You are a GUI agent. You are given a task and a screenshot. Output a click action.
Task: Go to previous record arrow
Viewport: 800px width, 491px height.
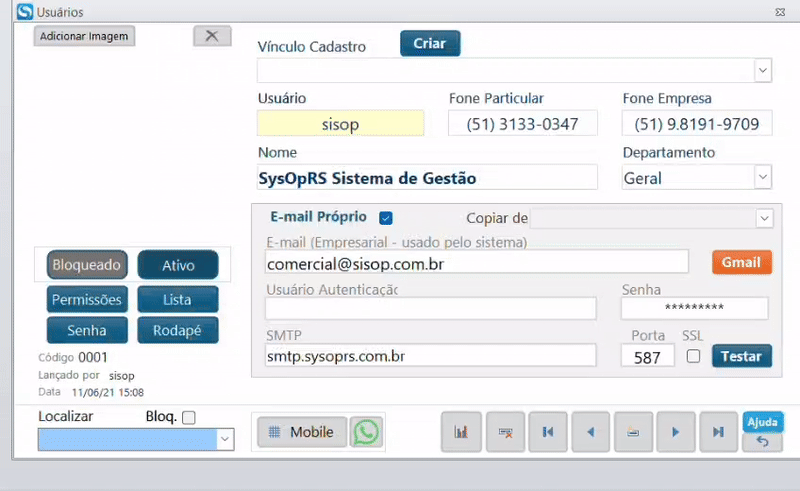590,432
